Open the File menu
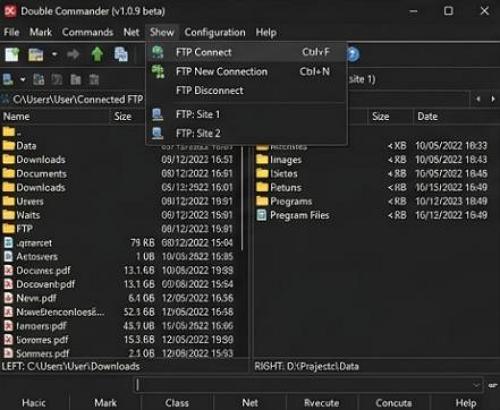This screenshot has width=500, height=410. pos(11,32)
